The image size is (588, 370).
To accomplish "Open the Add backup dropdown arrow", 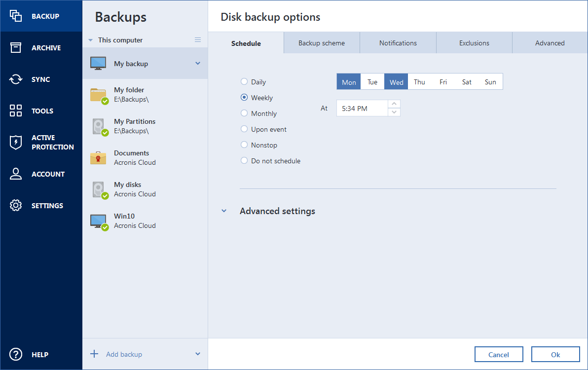I will pos(198,354).
